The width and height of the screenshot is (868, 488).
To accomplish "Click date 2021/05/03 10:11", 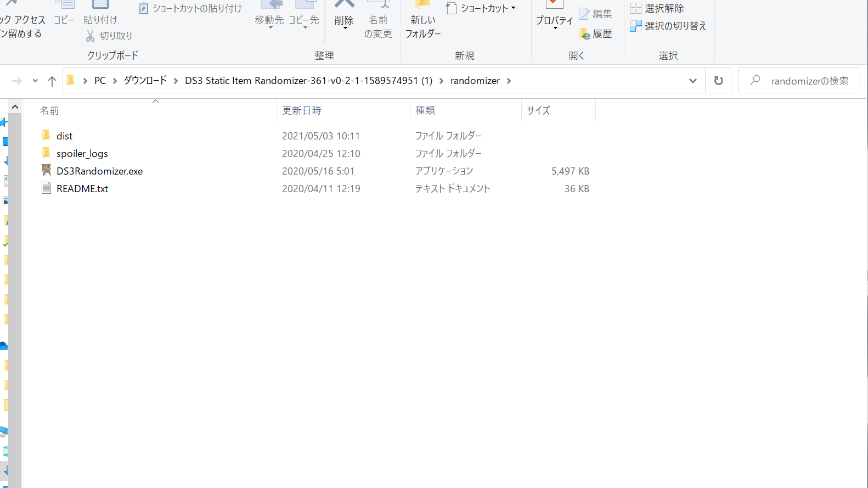I will [x=321, y=136].
